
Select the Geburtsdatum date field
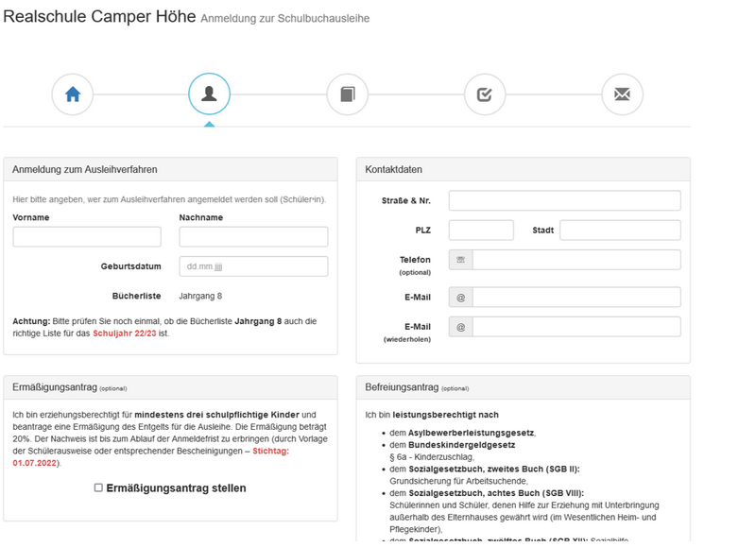pyautogui.click(x=253, y=266)
